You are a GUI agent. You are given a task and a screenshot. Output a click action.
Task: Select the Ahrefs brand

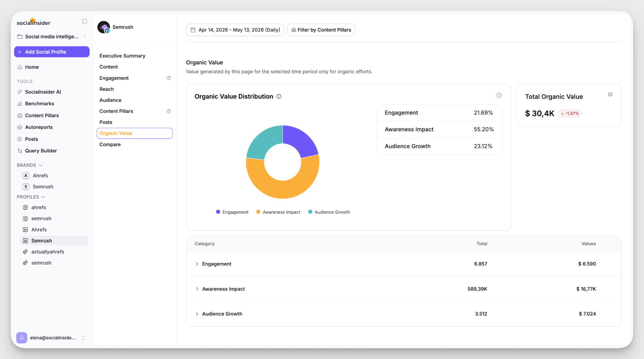tap(40, 175)
